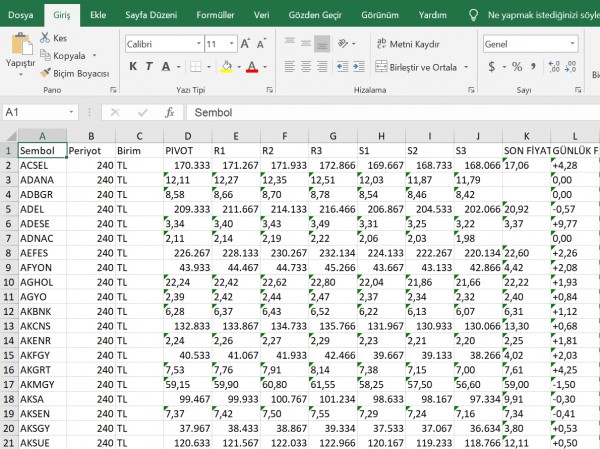Align text left
This screenshot has width=600, height=449.
pyautogui.click(x=290, y=67)
